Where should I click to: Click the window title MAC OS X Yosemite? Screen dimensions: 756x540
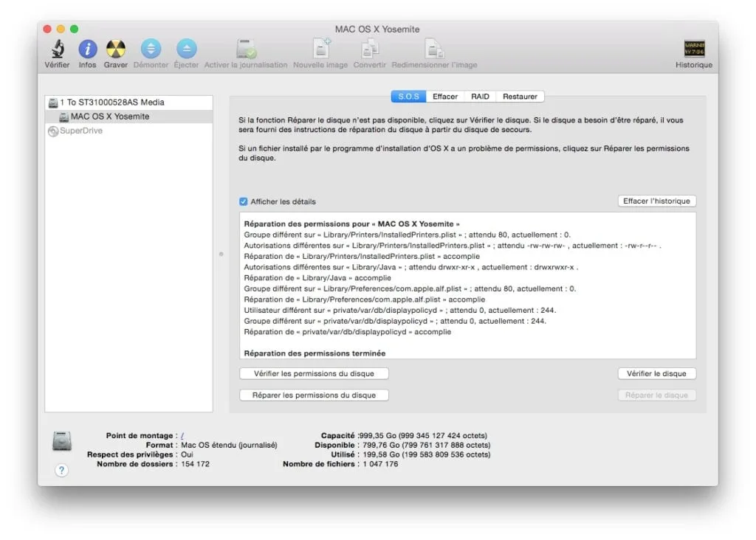click(377, 30)
